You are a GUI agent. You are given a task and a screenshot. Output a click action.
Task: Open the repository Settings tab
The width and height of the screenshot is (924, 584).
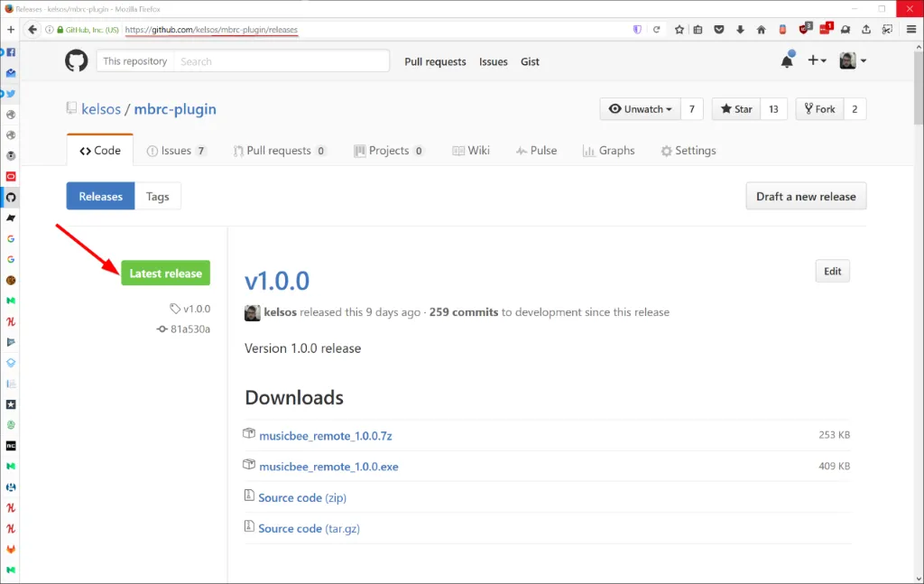pos(688,151)
